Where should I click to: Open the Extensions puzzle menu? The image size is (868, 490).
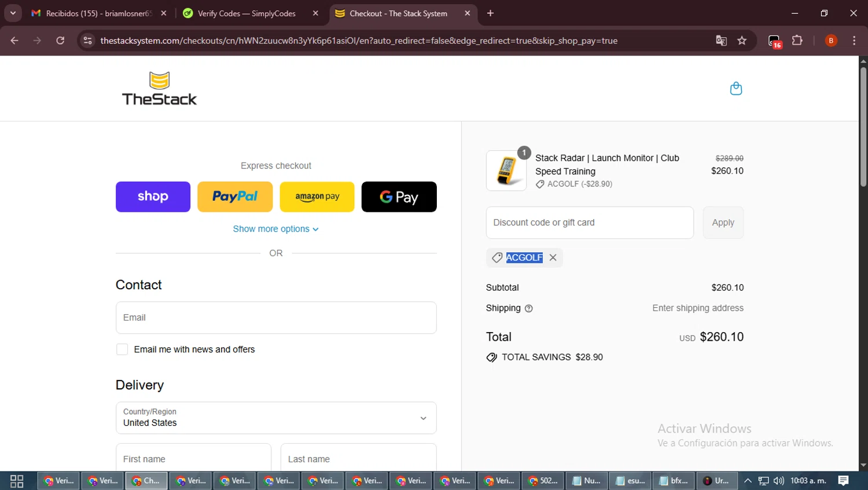click(x=797, y=40)
